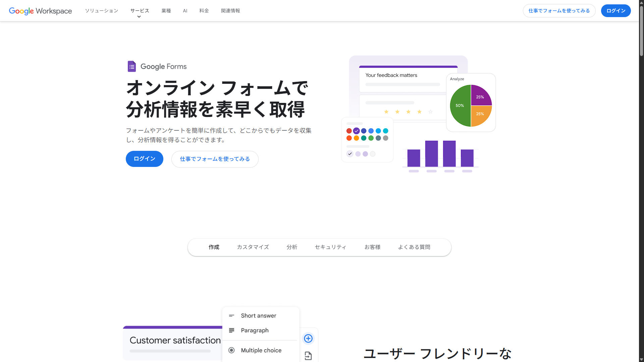Screen dimensions: 644x362
Task: Switch to the カスタマイズ tab
Action: pos(253,247)
